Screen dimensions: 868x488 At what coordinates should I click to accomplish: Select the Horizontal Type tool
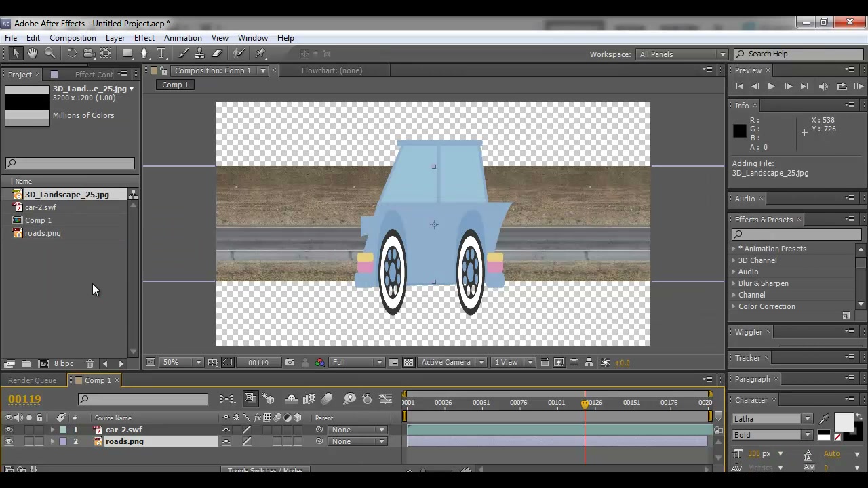tap(161, 54)
